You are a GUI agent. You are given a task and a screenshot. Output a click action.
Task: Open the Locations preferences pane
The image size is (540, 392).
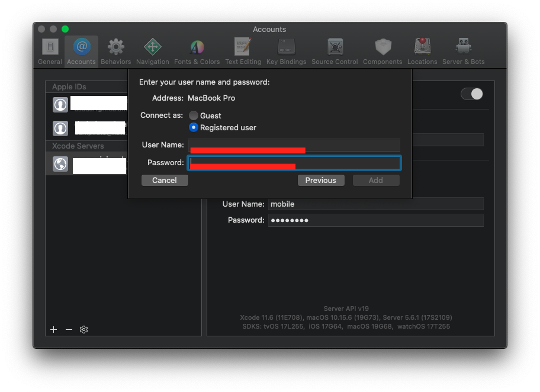coord(422,52)
